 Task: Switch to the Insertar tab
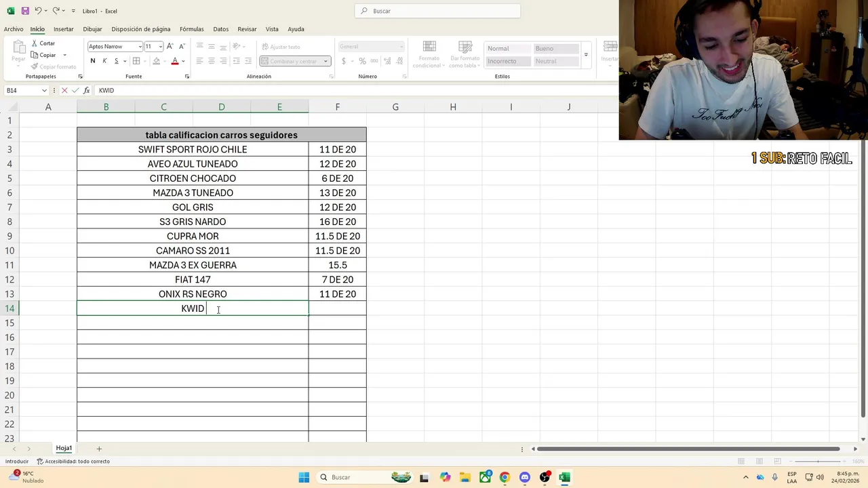(x=64, y=29)
